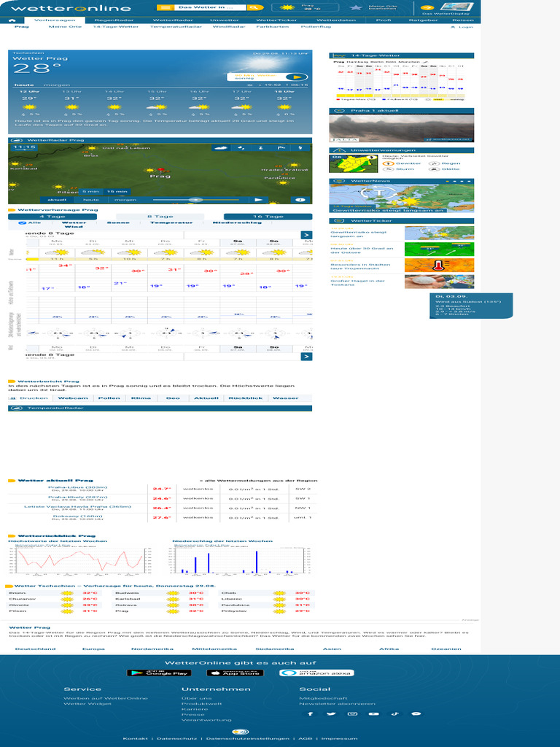This screenshot has height=747, width=560.
Task: Switch to the 4 Tage forecast tab
Action: point(52,216)
